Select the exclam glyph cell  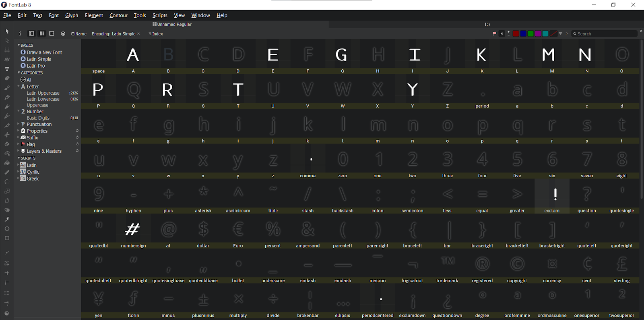(552, 196)
